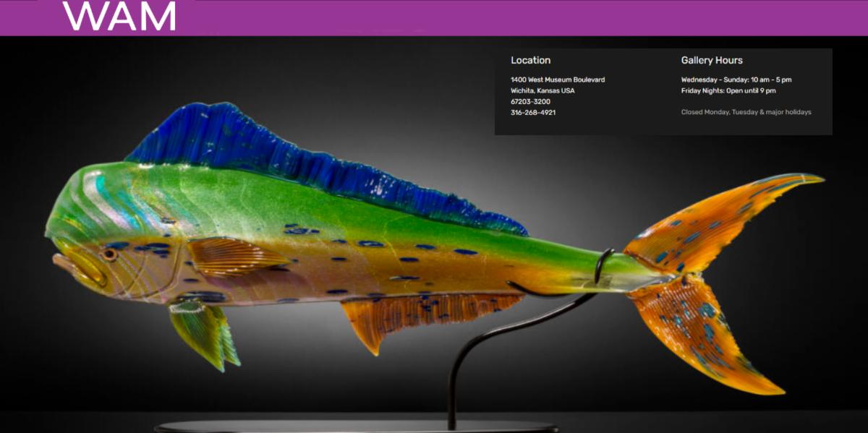Click Friday Nights: Open until 9 pm
The image size is (868, 433).
click(728, 90)
